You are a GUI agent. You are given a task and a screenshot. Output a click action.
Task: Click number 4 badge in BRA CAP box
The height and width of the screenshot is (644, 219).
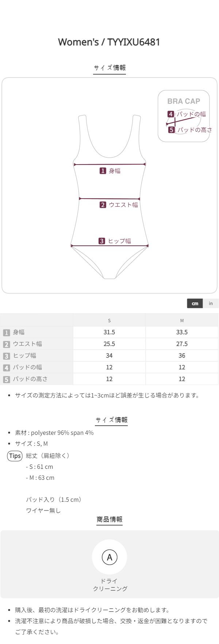(x=170, y=114)
